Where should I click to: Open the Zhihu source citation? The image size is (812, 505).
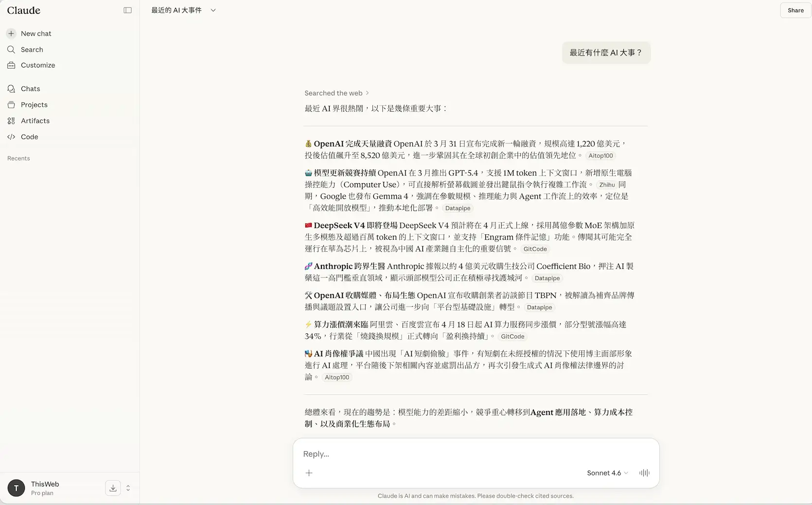(x=606, y=185)
